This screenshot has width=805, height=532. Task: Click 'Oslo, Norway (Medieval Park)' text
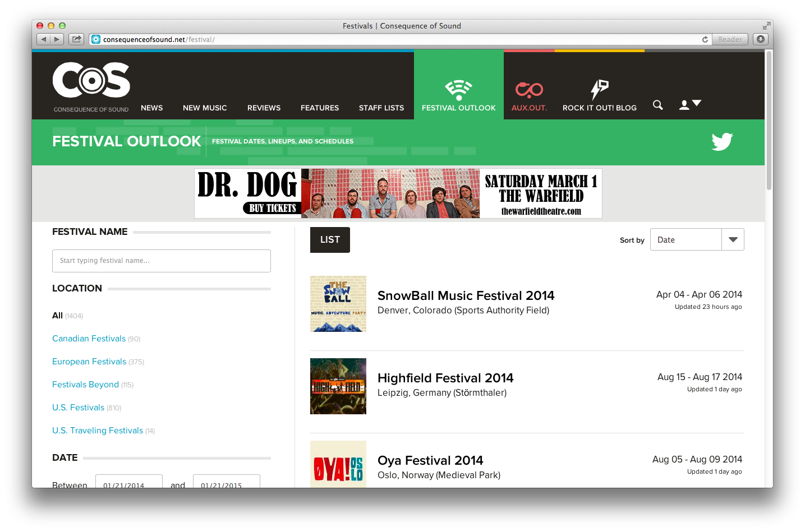439,475
